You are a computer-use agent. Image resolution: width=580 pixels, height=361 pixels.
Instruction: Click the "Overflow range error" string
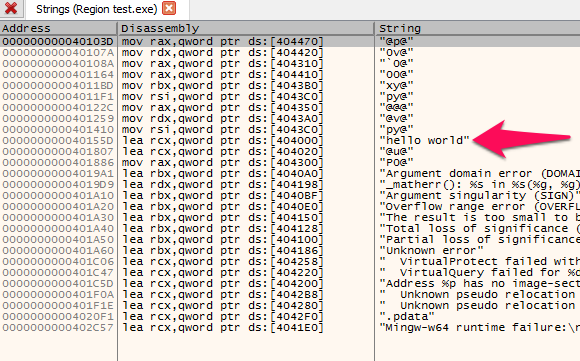tap(480, 206)
